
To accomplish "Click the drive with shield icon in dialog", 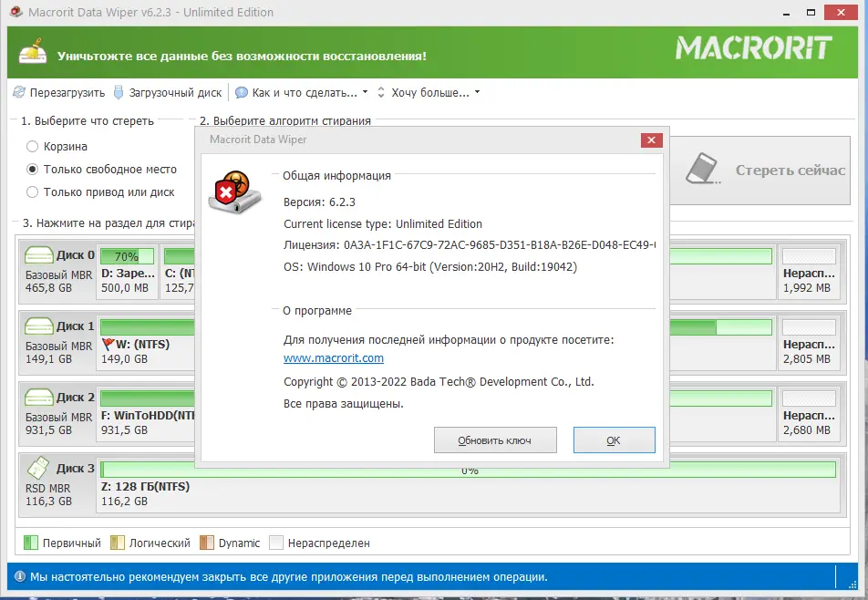I will click(234, 192).
